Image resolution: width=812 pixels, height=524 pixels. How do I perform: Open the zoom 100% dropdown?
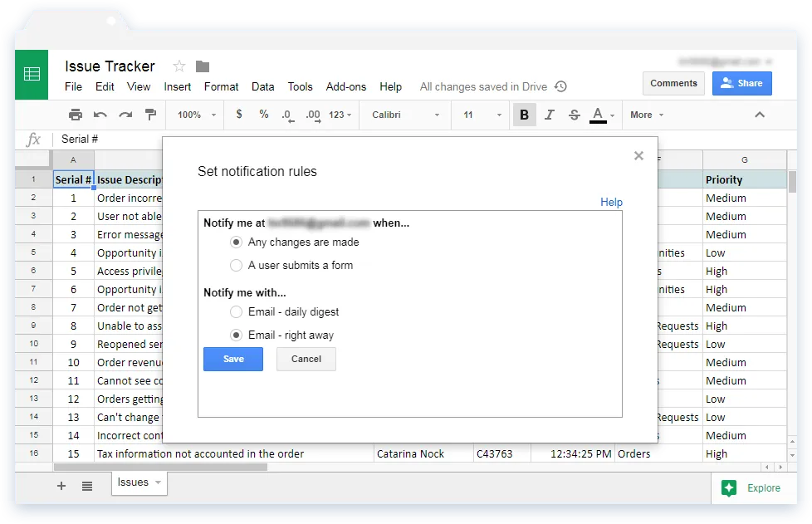coord(197,115)
